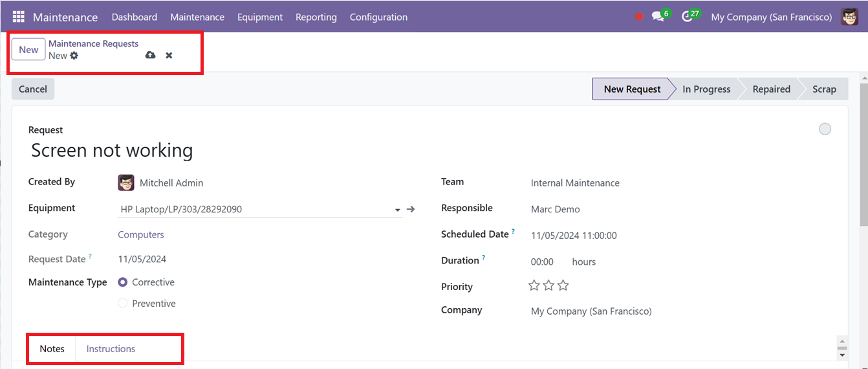
Task: Click the red recording indicator dot
Action: pos(639,17)
